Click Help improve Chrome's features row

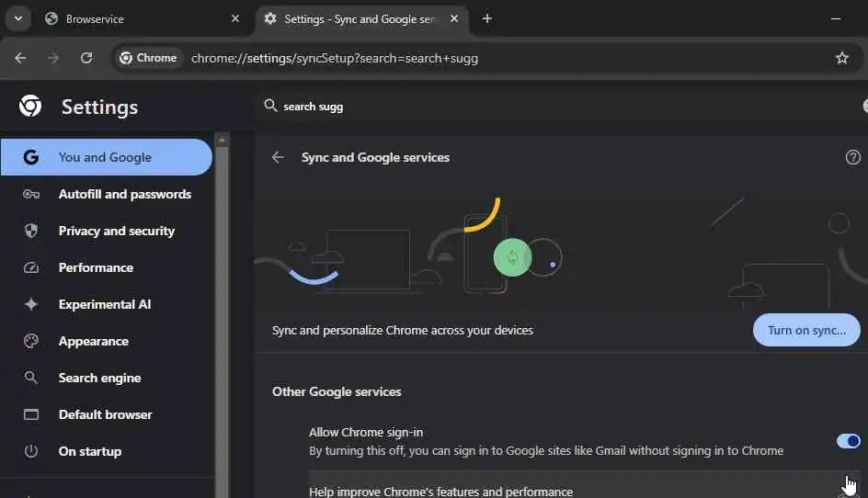pyautogui.click(x=585, y=486)
